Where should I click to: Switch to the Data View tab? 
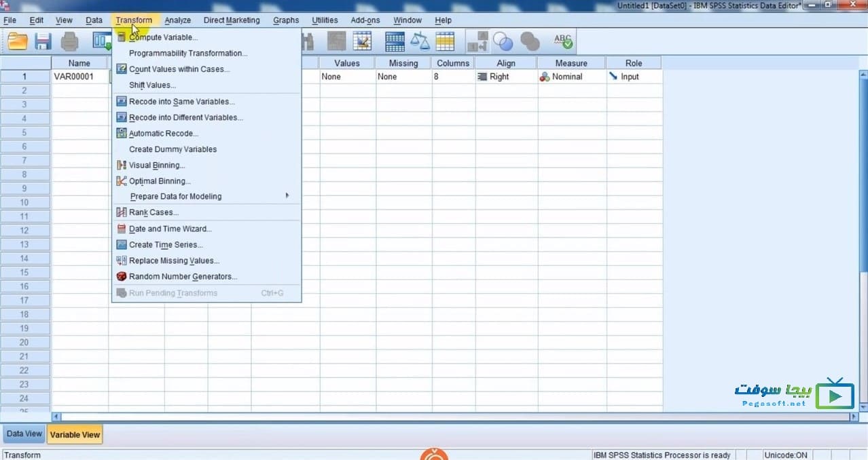(x=24, y=434)
